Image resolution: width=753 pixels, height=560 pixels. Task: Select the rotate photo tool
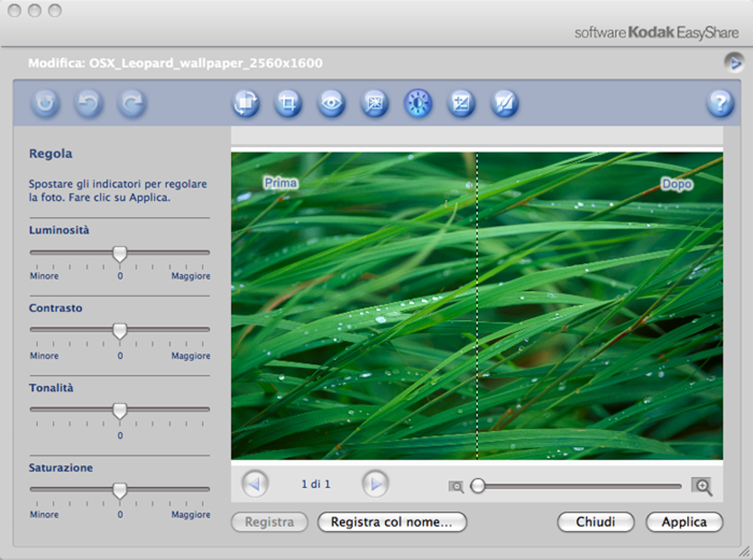[x=246, y=103]
